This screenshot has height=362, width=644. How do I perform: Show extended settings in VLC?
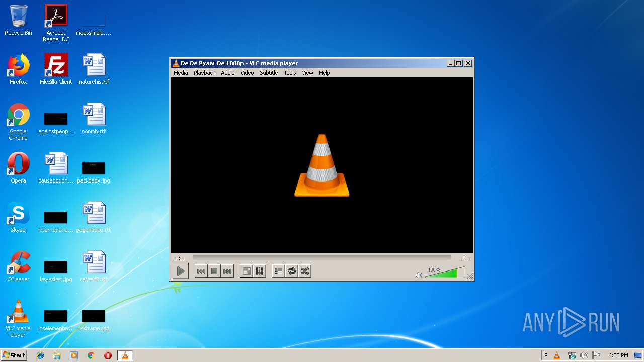pos(260,271)
